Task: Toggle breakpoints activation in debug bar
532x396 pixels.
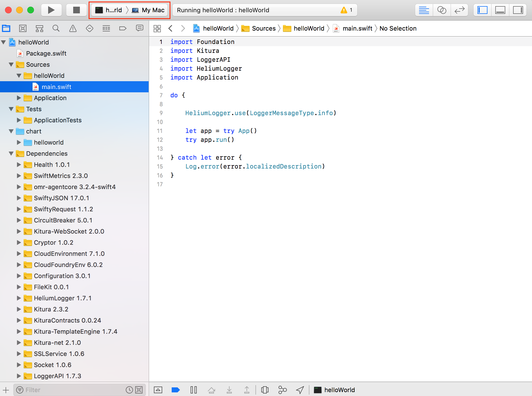Action: [176, 390]
